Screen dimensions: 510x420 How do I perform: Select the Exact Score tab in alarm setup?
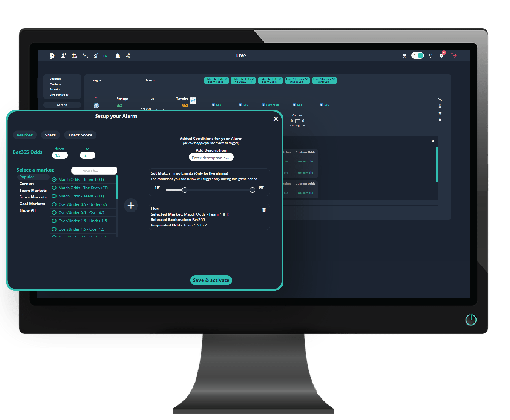click(80, 135)
